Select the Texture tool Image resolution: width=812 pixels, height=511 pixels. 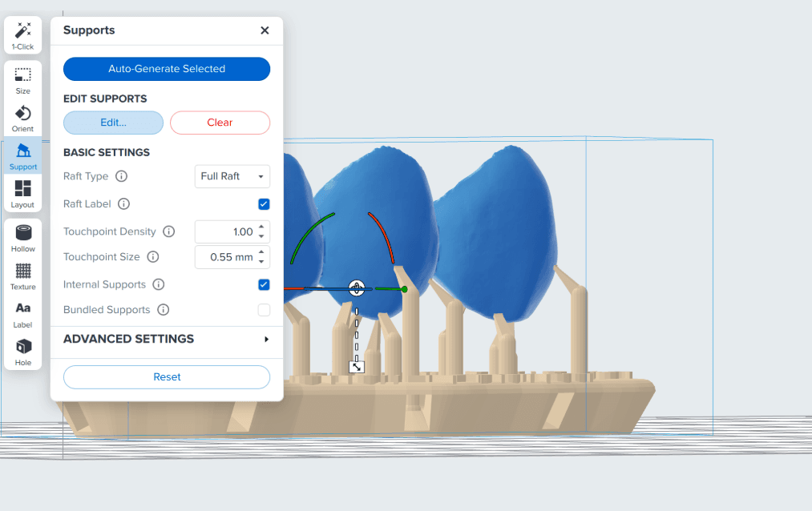(x=23, y=276)
